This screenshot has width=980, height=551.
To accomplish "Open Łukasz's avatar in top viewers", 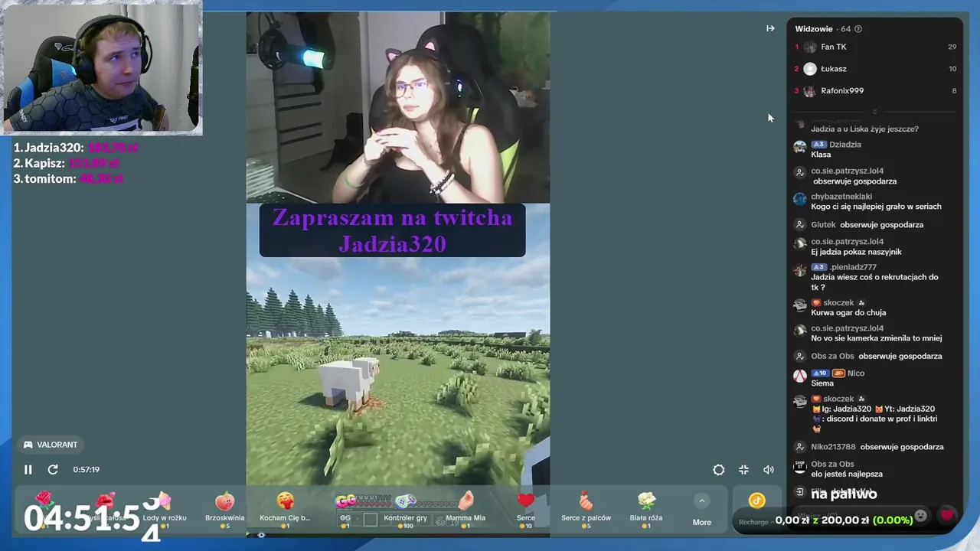I will pos(810,69).
